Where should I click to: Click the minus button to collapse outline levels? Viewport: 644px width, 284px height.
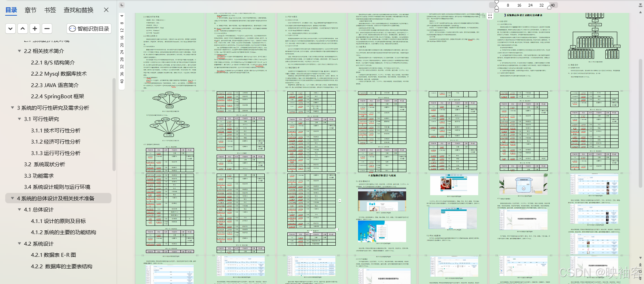(47, 29)
